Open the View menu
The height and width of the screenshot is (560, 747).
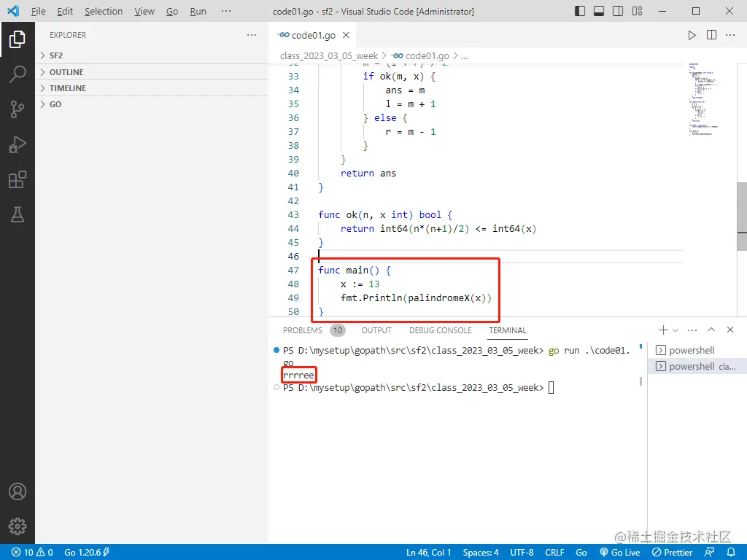[144, 11]
